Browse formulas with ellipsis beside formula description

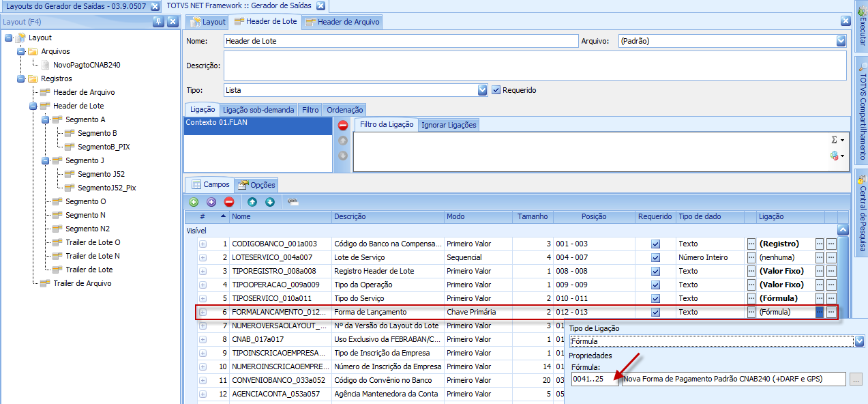coord(856,379)
